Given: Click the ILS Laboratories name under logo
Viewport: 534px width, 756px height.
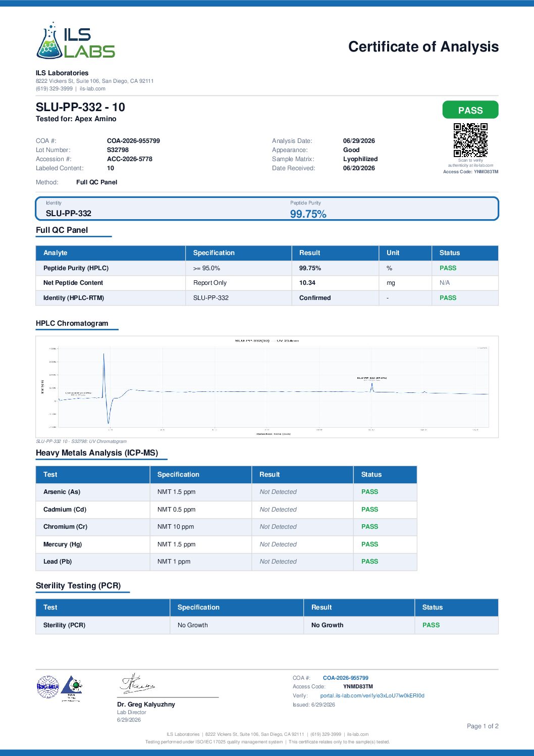Looking at the screenshot, I should (62, 73).
